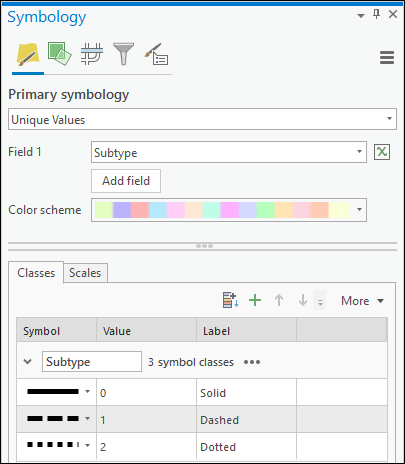Expand the Field 1 Subtype dropdown
The image size is (405, 464).
229,152
